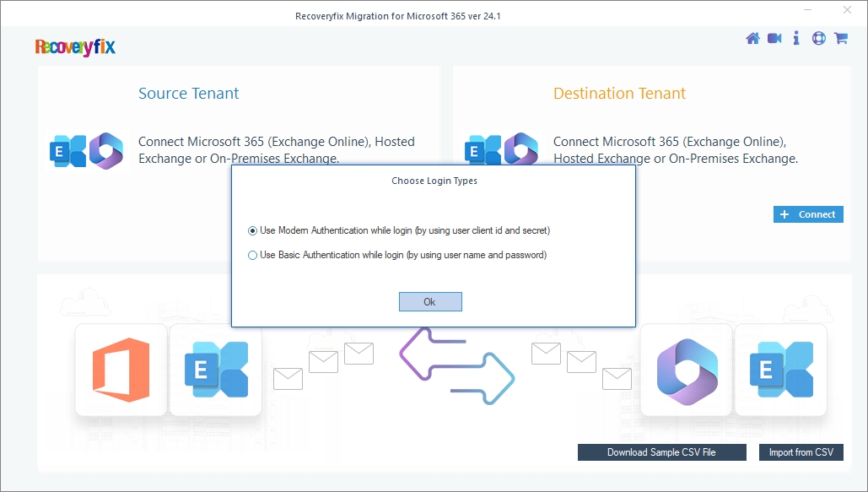Click the Microsoft 365 icon in Source Tenant panel
Viewport: 868px width, 492px height.
tap(105, 151)
